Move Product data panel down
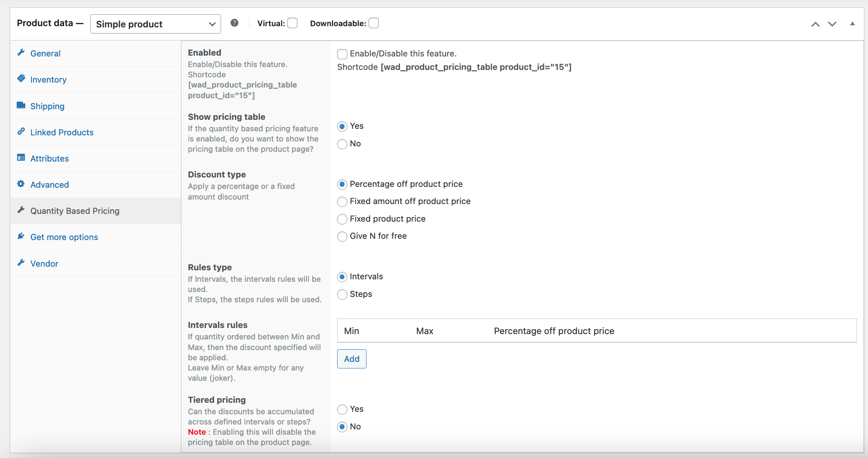Viewport: 868px width, 458px height. 832,24
